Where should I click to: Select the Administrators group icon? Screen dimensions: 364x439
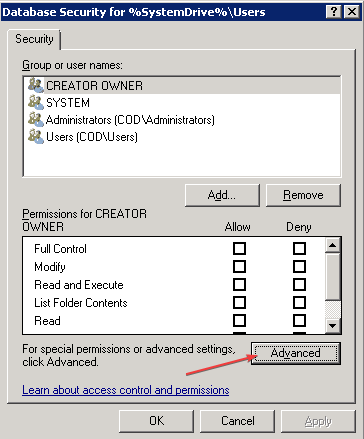36,119
